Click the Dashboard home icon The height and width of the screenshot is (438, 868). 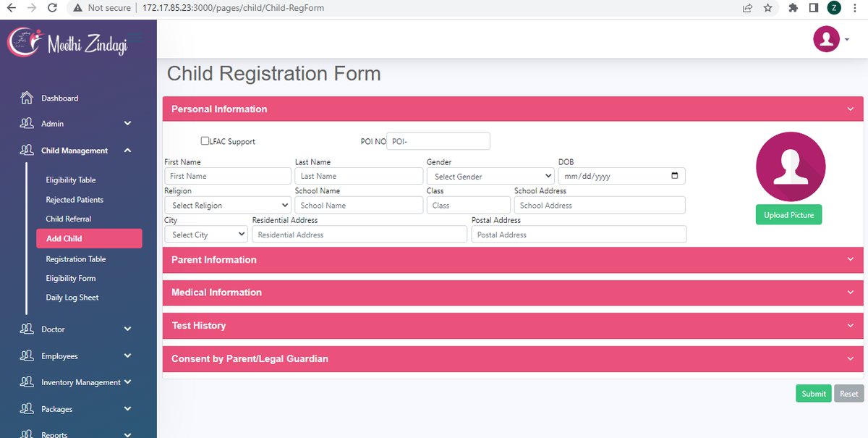tap(27, 98)
